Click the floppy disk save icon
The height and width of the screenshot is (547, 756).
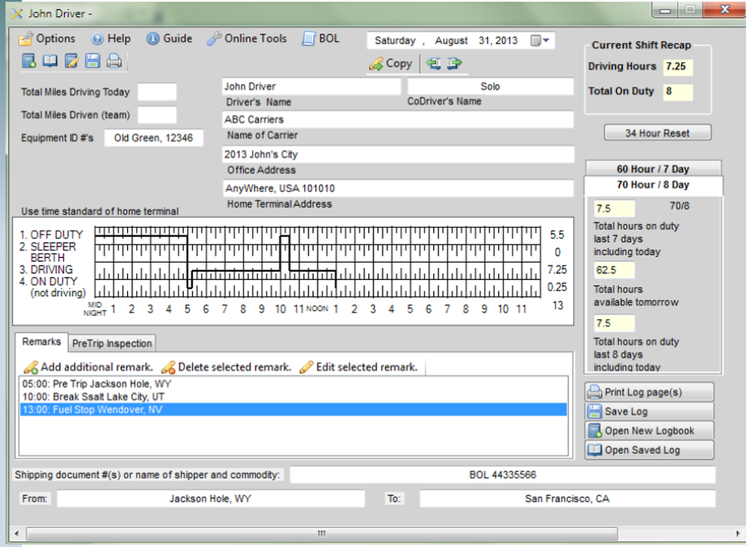pyautogui.click(x=93, y=61)
